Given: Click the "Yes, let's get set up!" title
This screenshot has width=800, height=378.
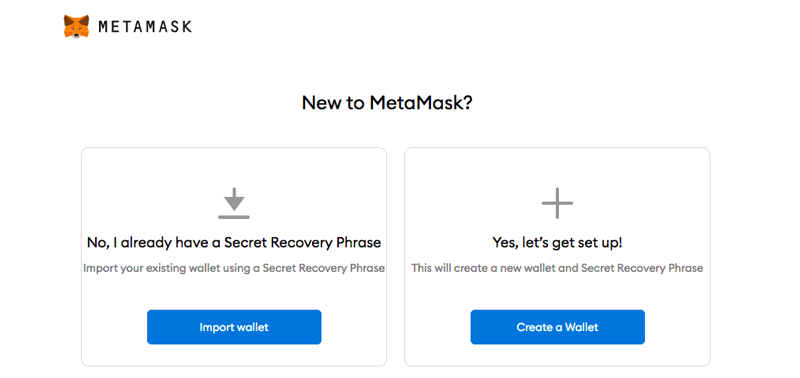Looking at the screenshot, I should 557,242.
